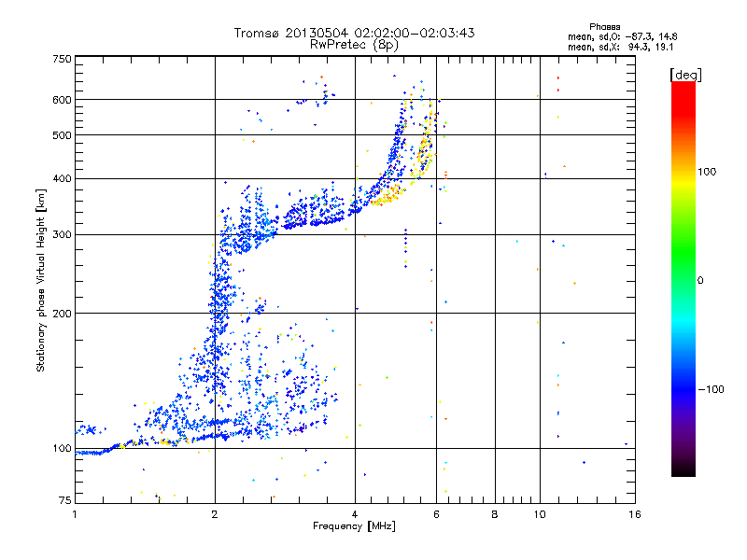This screenshot has width=747, height=560.
Task: Click the x-axis tick label '6'
Action: (x=436, y=514)
